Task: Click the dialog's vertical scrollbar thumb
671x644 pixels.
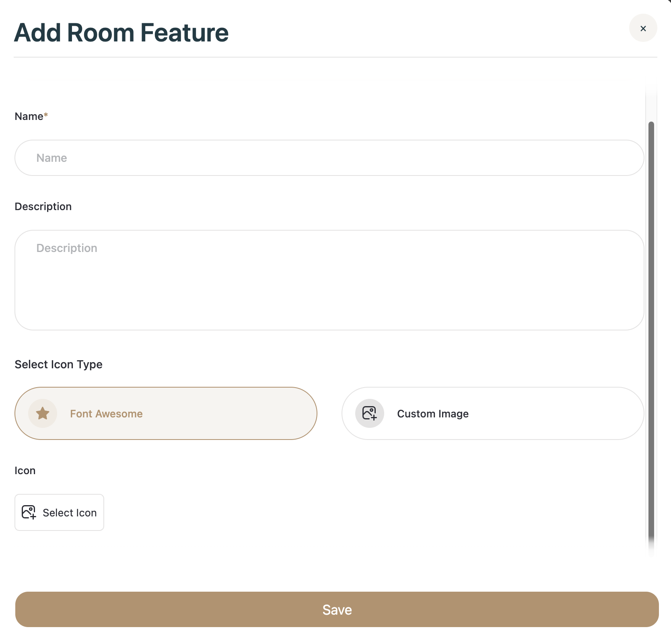Action: (x=651, y=322)
